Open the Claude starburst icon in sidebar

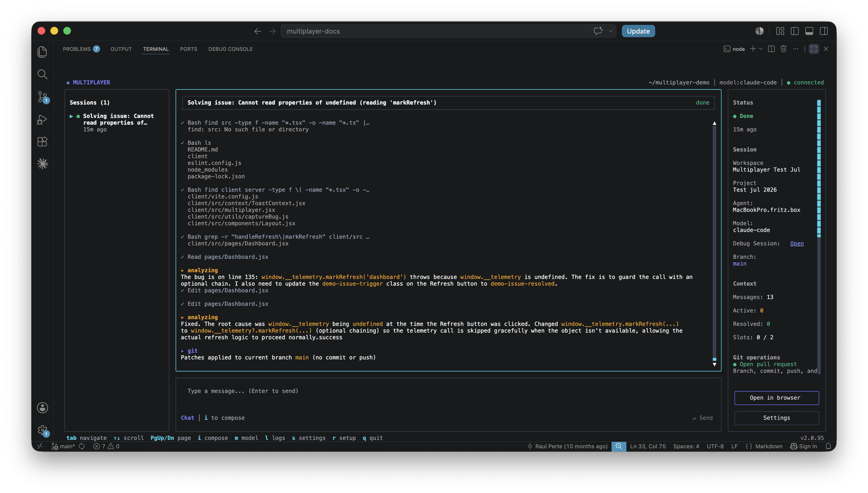tap(42, 164)
